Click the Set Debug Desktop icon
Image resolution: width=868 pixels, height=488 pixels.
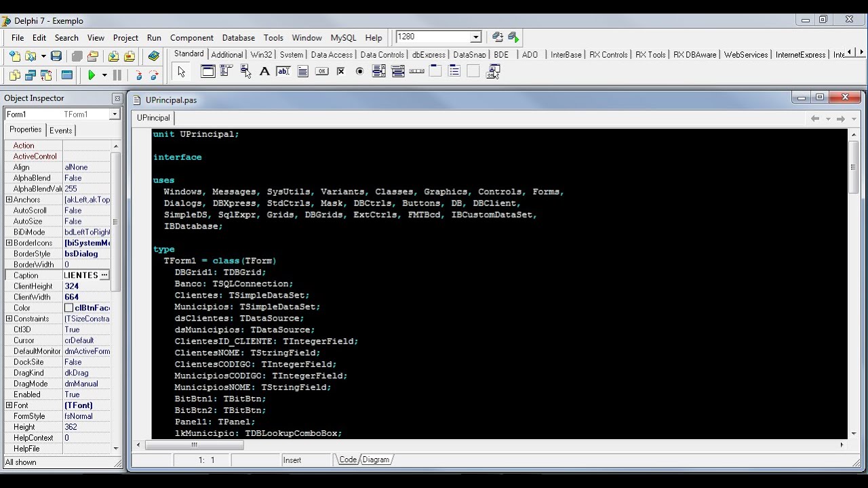tap(513, 37)
